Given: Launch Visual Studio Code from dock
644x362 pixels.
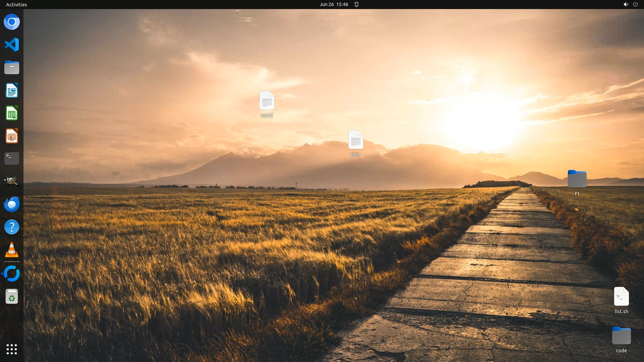Looking at the screenshot, I should pos(12,45).
